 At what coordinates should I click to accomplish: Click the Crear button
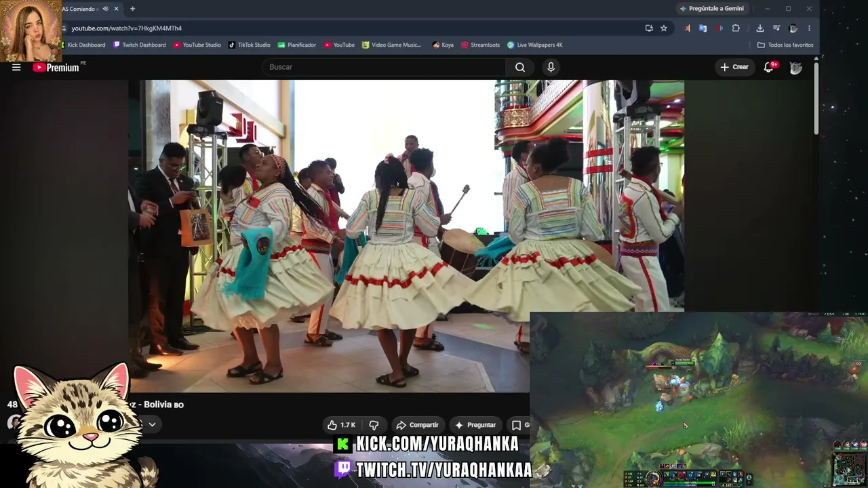click(x=734, y=67)
